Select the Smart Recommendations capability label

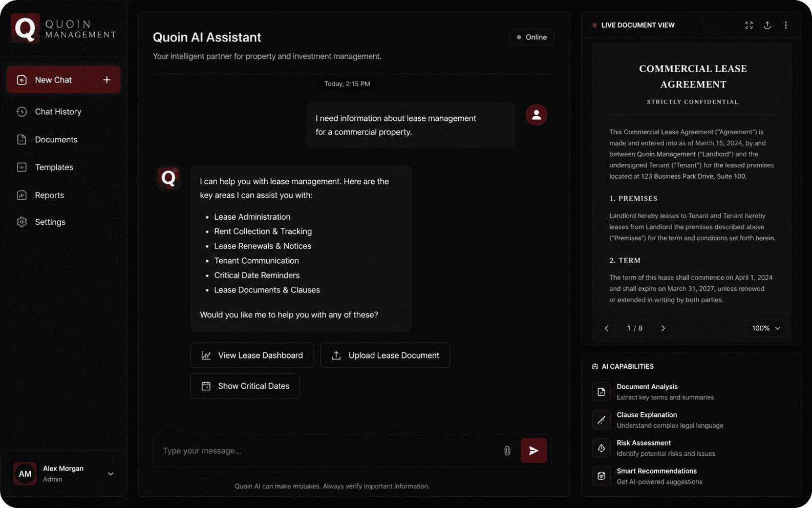coord(657,471)
